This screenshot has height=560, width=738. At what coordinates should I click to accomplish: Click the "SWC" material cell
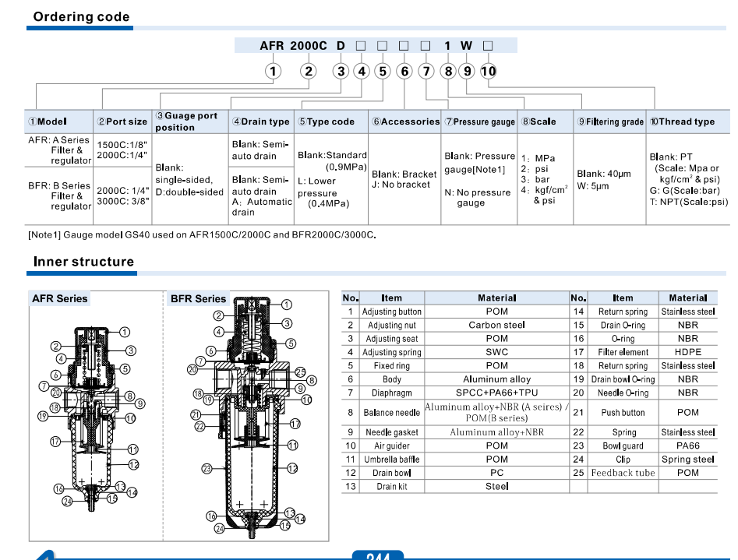point(496,352)
